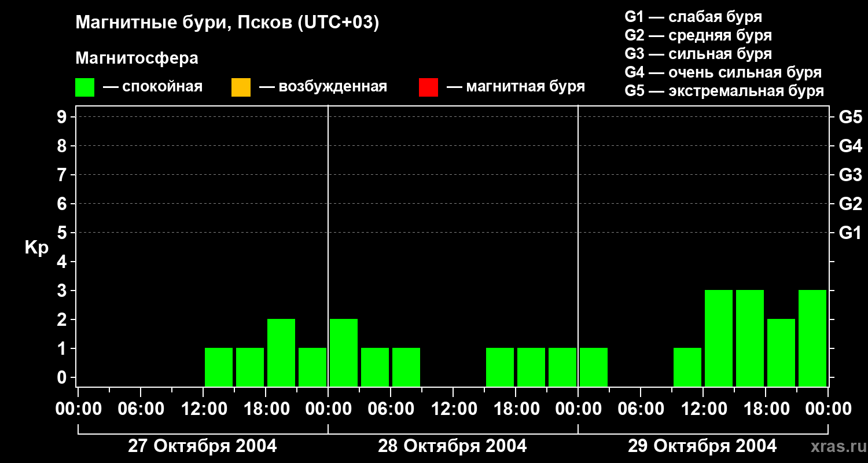The image size is (868, 463).
Task: Click the '18:00' time label for 27 Октября
Action: [x=266, y=409]
